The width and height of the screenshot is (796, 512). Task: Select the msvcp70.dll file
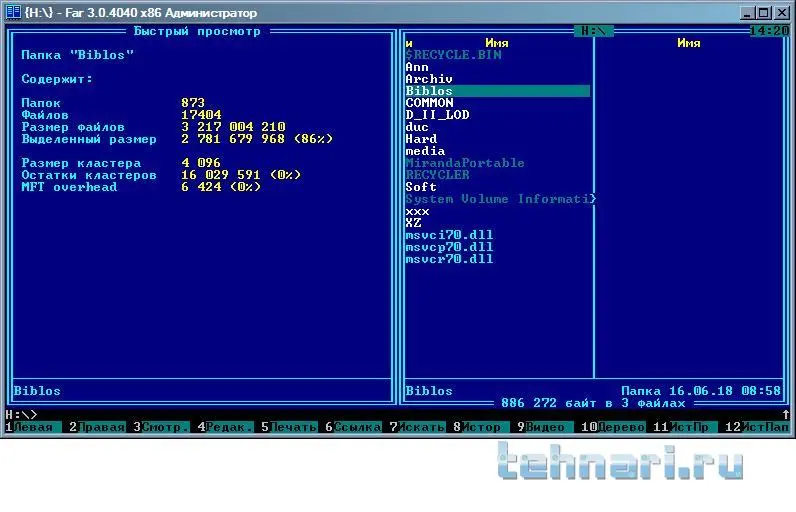click(449, 247)
